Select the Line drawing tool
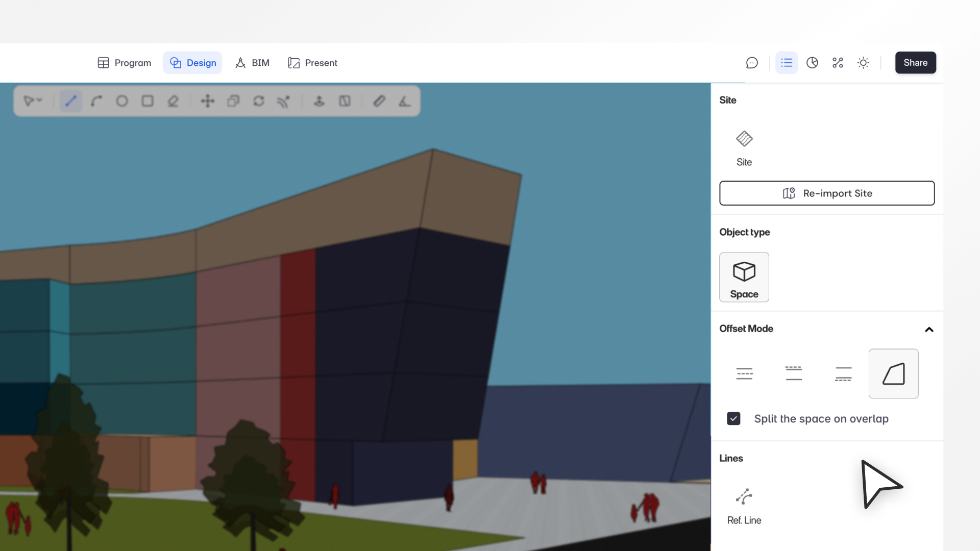The image size is (980, 551). tap(71, 101)
